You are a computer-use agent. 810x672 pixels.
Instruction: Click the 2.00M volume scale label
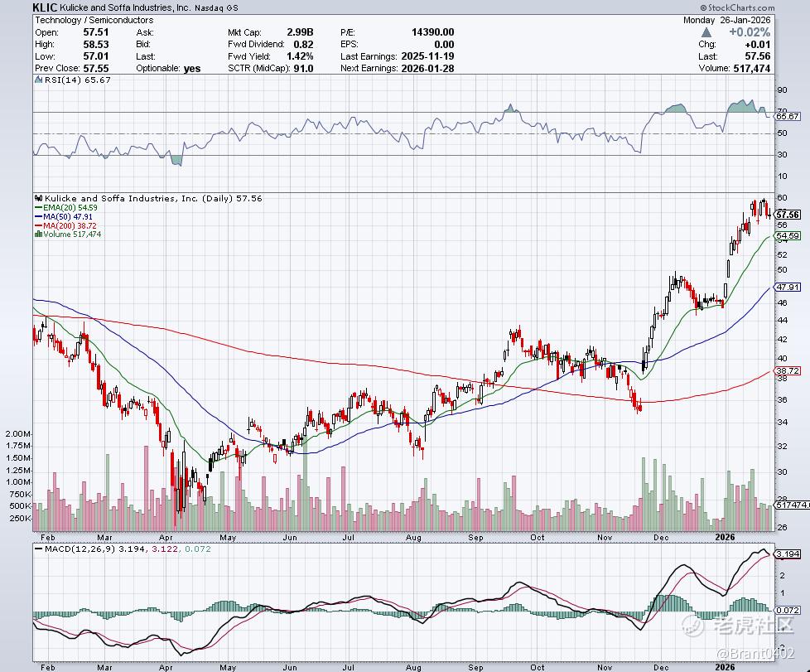tap(17, 433)
